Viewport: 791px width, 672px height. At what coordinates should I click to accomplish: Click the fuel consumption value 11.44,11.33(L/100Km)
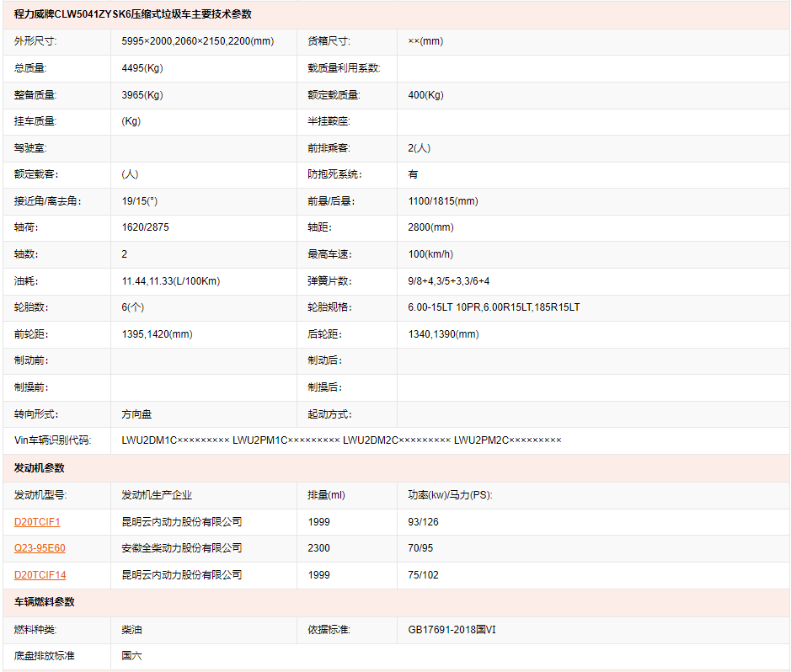171,280
